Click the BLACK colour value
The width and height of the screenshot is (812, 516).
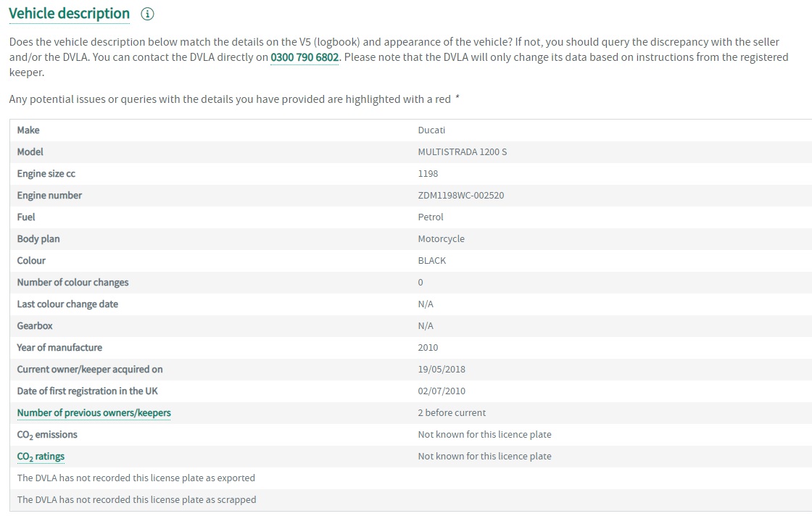coord(432,261)
